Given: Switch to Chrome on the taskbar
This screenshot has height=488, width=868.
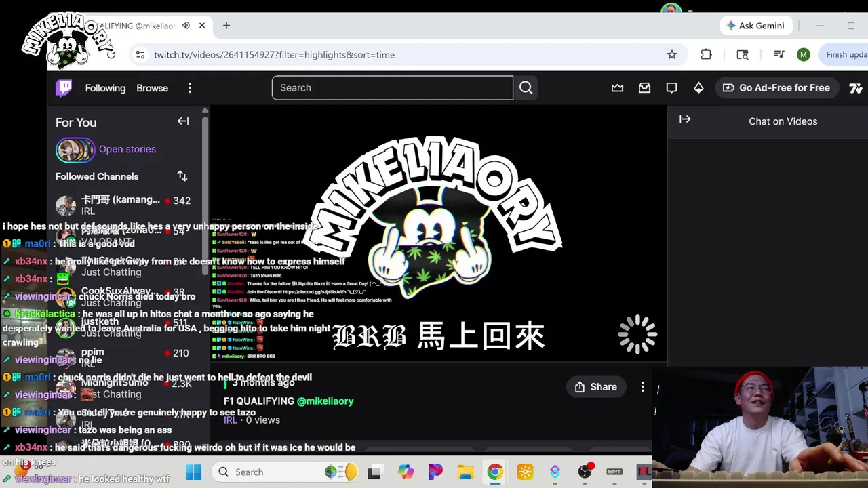Looking at the screenshot, I should tap(495, 472).
